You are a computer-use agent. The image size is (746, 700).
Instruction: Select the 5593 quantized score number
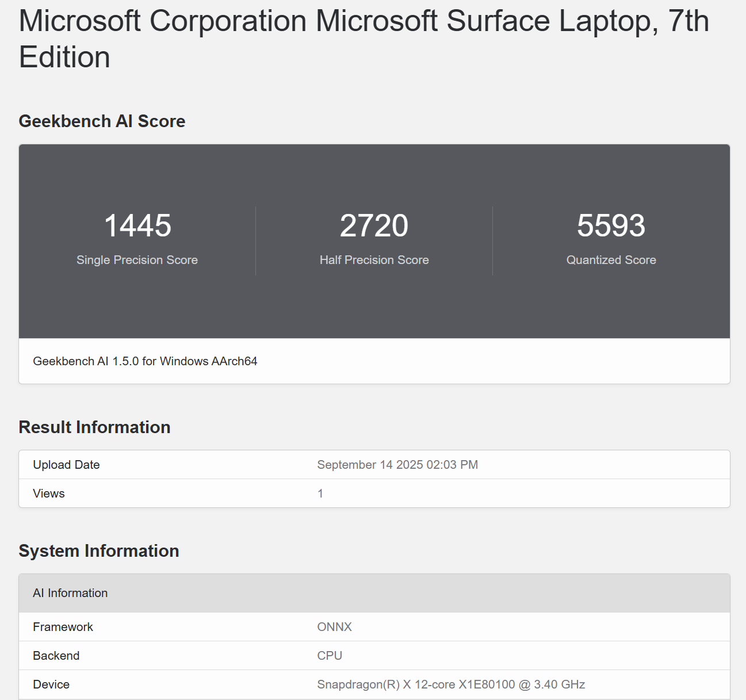click(x=611, y=225)
